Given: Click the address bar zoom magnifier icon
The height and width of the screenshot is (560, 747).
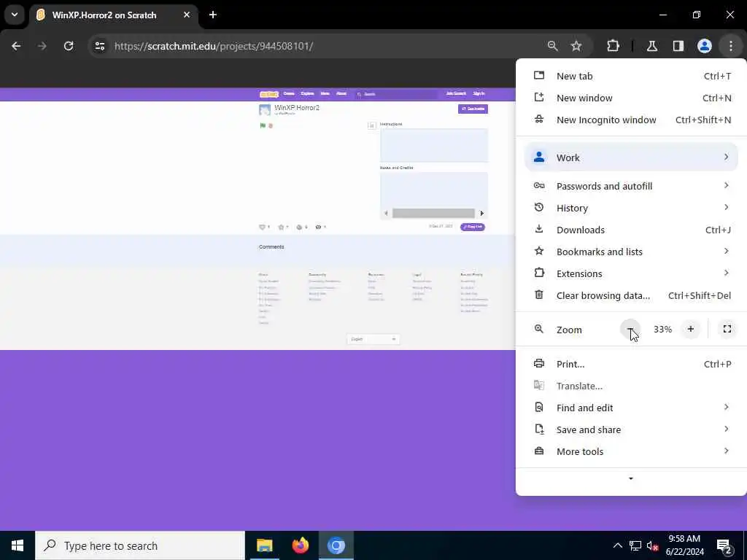Looking at the screenshot, I should (x=553, y=46).
